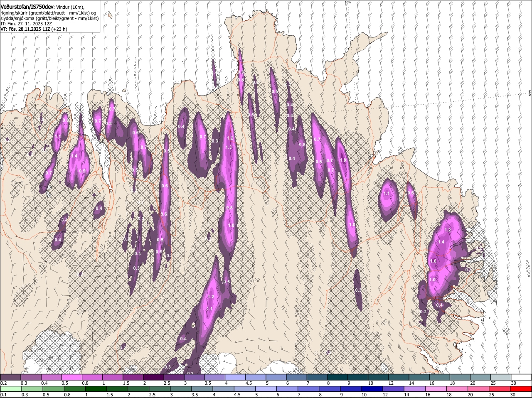This screenshot has width=532, height=398.
Task: Click the darkest purple 2–2.5 legend swatch
Action: [x=154, y=377]
